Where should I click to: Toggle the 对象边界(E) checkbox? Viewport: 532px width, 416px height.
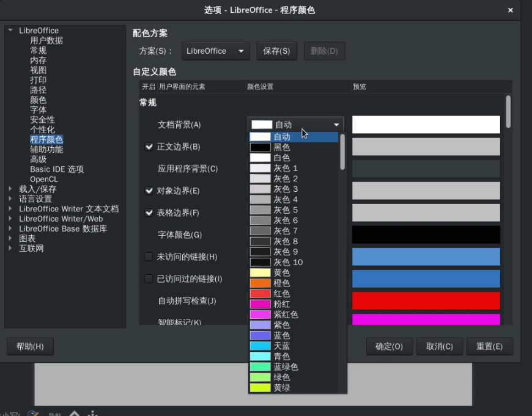[x=149, y=191]
